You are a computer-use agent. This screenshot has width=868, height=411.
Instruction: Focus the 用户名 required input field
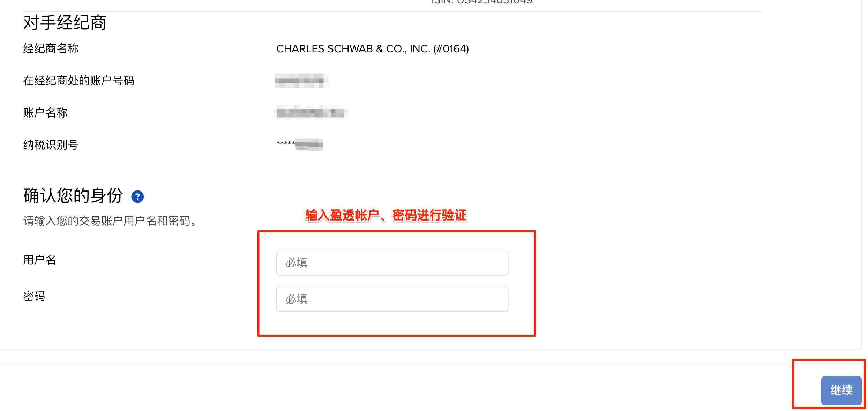tap(392, 263)
